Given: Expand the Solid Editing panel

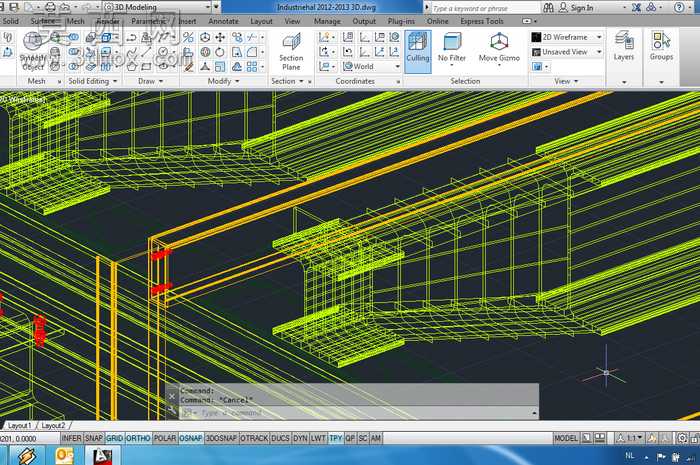Looking at the screenshot, I should click(93, 81).
